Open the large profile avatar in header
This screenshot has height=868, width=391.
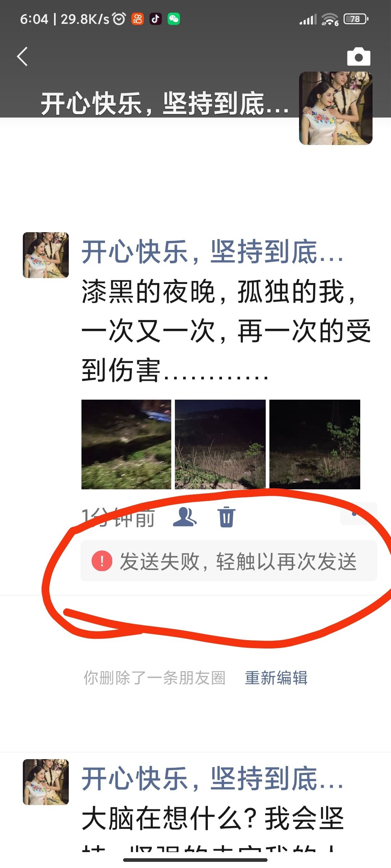coord(336,108)
